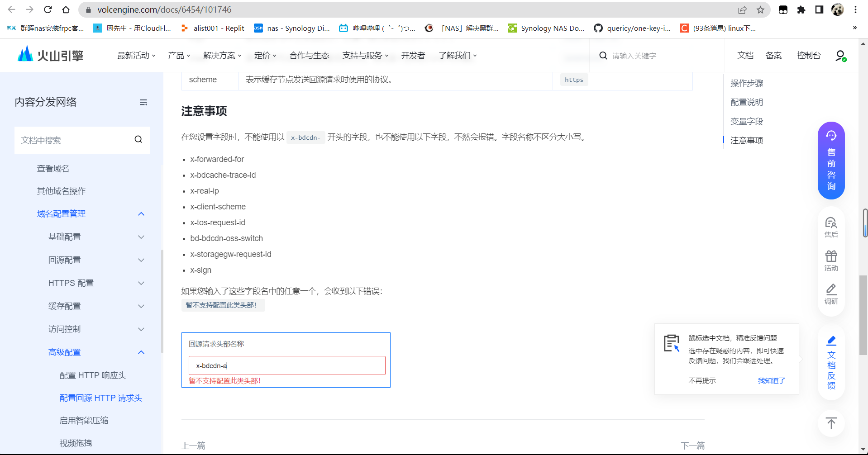Dismiss popup via 不再提示 option
The image size is (868, 455).
click(x=702, y=380)
